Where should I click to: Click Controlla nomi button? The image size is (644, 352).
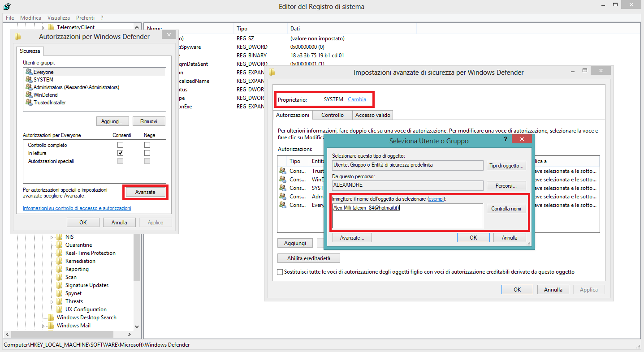point(506,209)
